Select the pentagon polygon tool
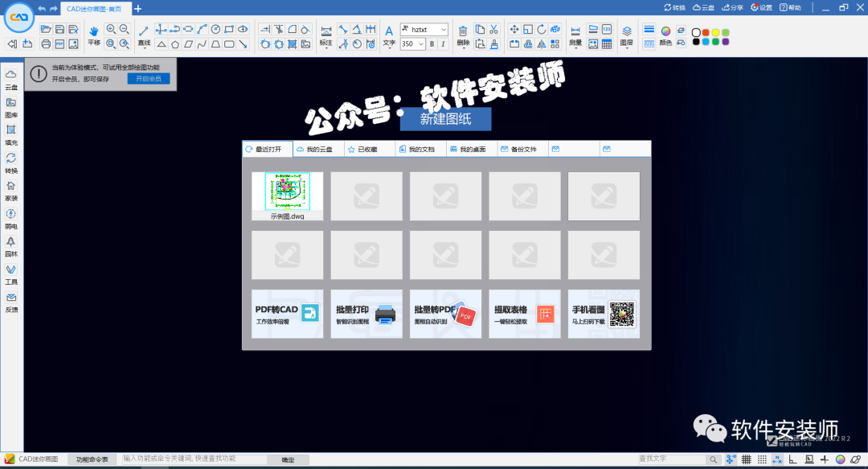 pos(175,43)
